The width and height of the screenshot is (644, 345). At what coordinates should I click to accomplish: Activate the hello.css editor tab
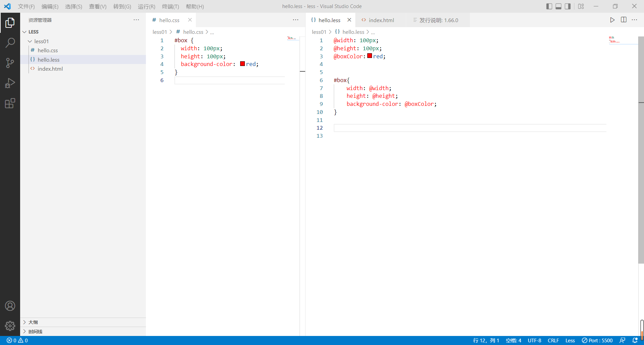(x=171, y=20)
